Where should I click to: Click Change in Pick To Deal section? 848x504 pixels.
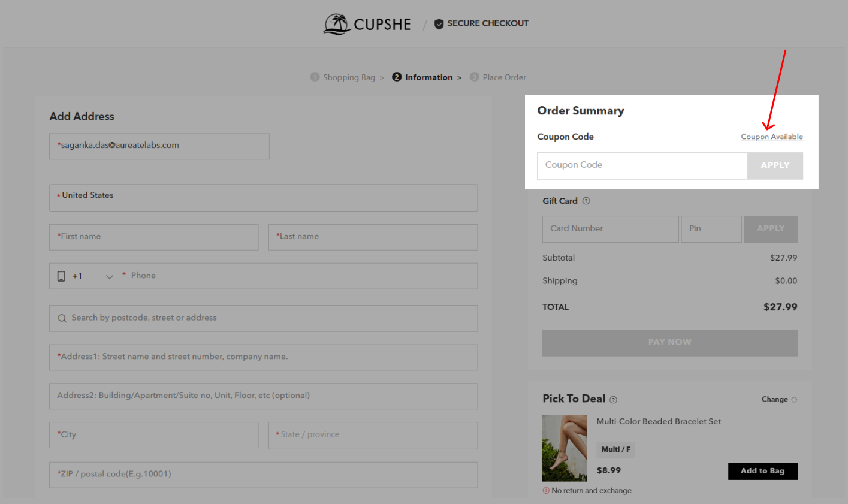775,399
